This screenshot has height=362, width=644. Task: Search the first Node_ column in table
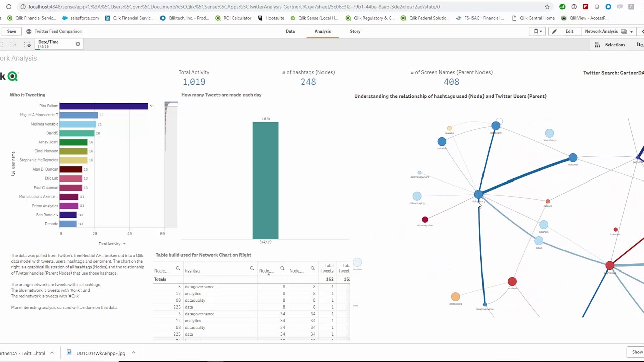click(178, 269)
